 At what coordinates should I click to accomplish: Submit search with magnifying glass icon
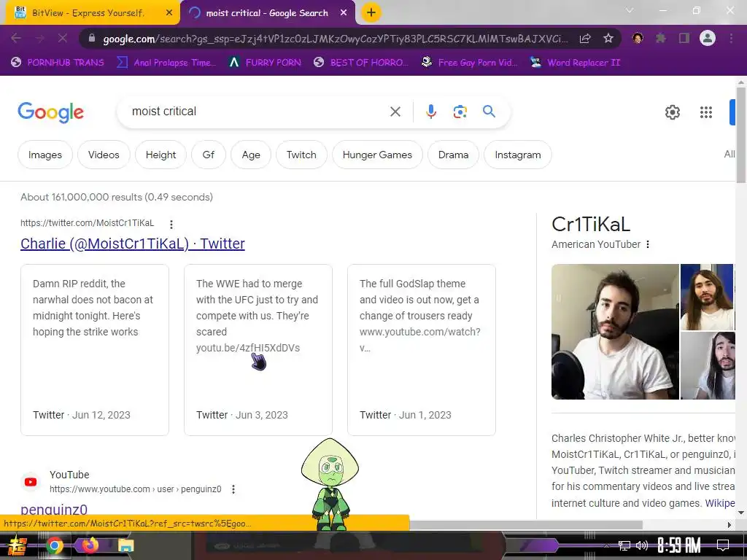tap(489, 112)
